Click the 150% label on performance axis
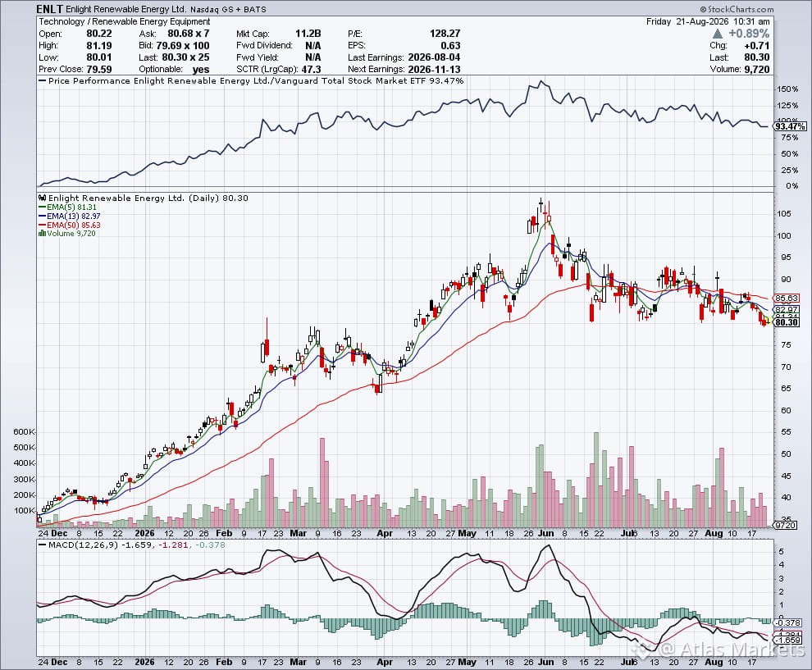 click(x=787, y=89)
